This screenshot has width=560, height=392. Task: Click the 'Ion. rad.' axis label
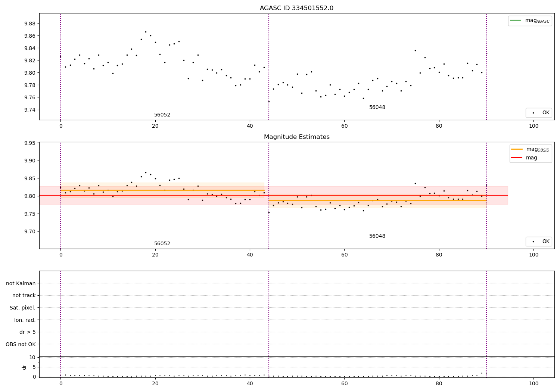click(x=25, y=320)
